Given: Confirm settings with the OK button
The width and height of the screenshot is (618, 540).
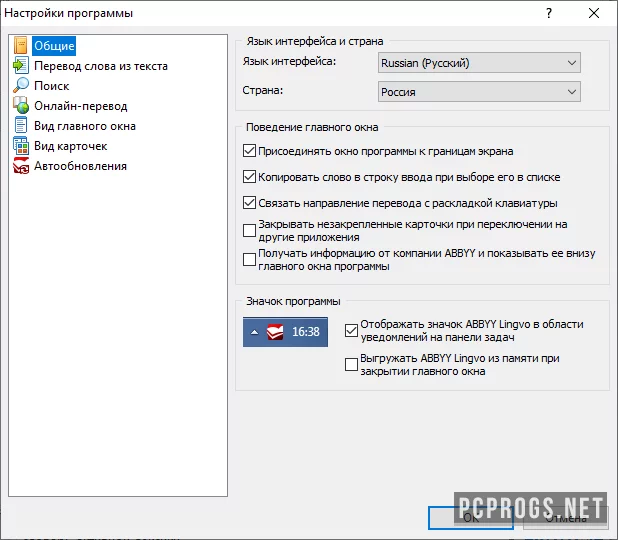Looking at the screenshot, I should click(x=471, y=518).
